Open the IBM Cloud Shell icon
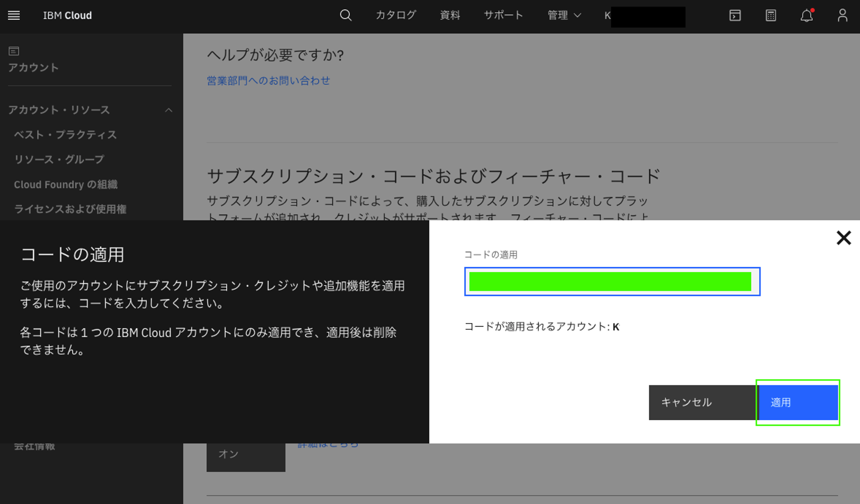The width and height of the screenshot is (860, 504). coord(735,16)
